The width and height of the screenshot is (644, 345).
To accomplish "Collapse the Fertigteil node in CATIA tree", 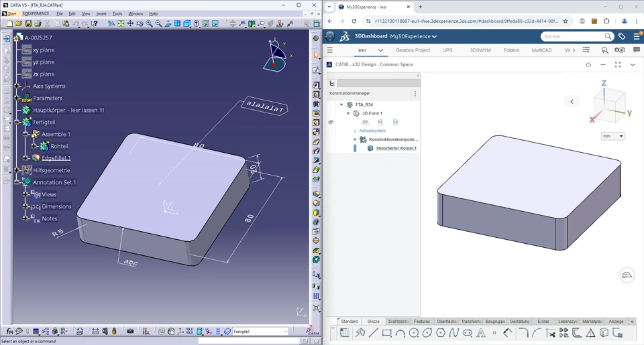I will 17,123.
